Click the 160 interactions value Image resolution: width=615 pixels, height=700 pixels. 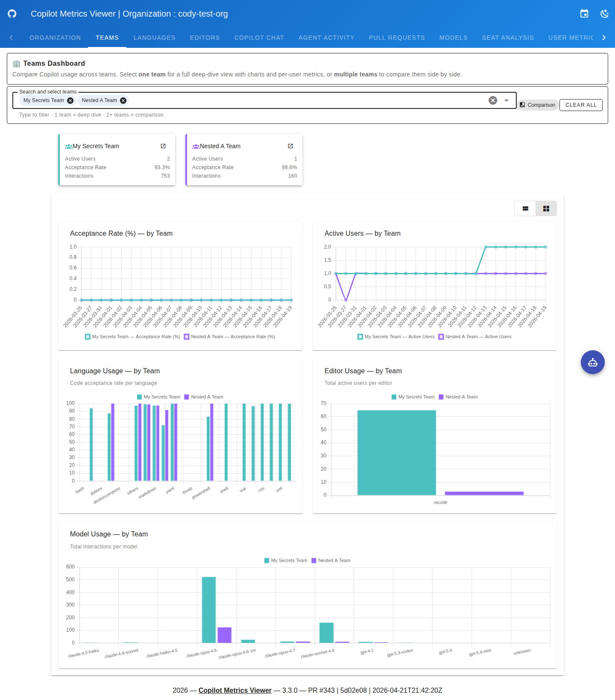(x=293, y=176)
